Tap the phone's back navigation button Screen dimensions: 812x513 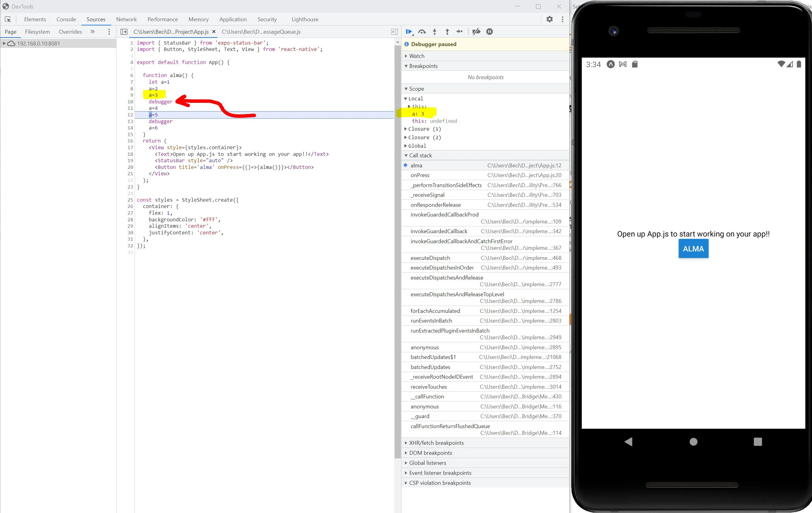coord(628,441)
